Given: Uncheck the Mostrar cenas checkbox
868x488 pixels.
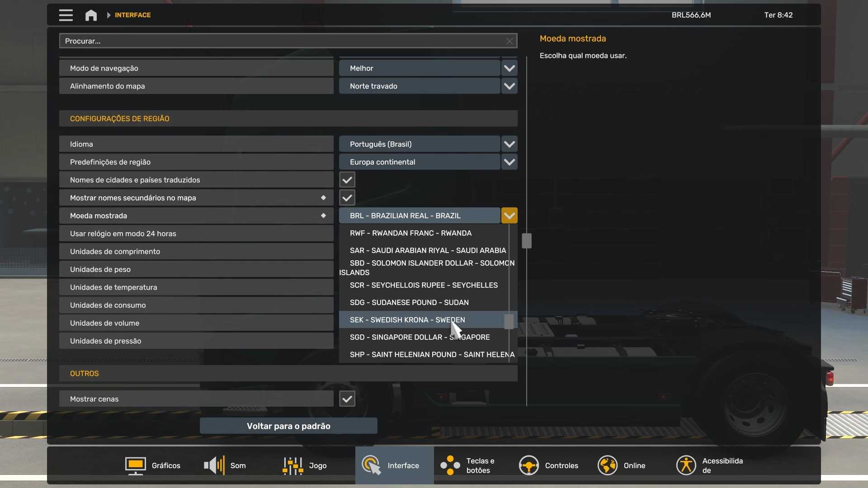Looking at the screenshot, I should [347, 399].
